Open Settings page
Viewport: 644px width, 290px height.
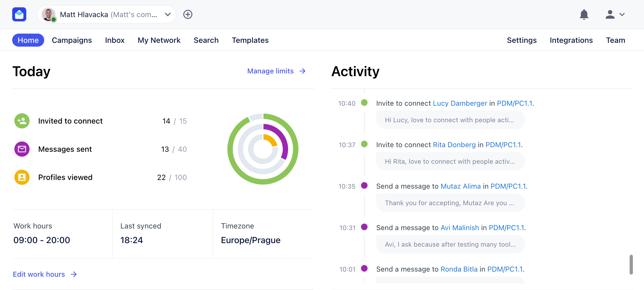click(x=522, y=40)
